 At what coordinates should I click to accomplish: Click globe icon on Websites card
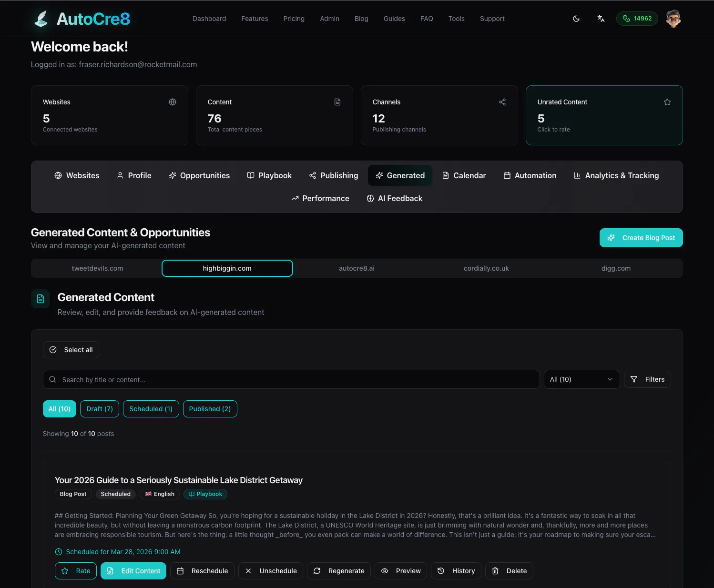[x=173, y=102]
